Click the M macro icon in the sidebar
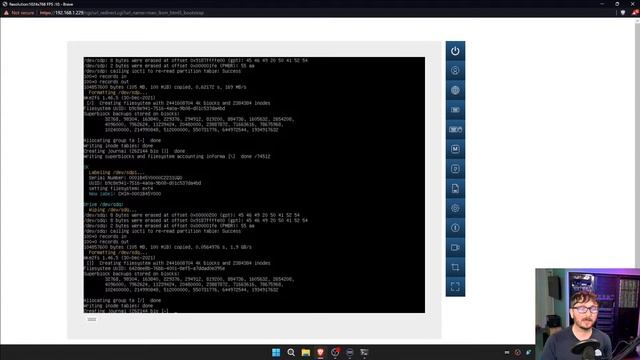This screenshot has height=360, width=640. [455, 149]
